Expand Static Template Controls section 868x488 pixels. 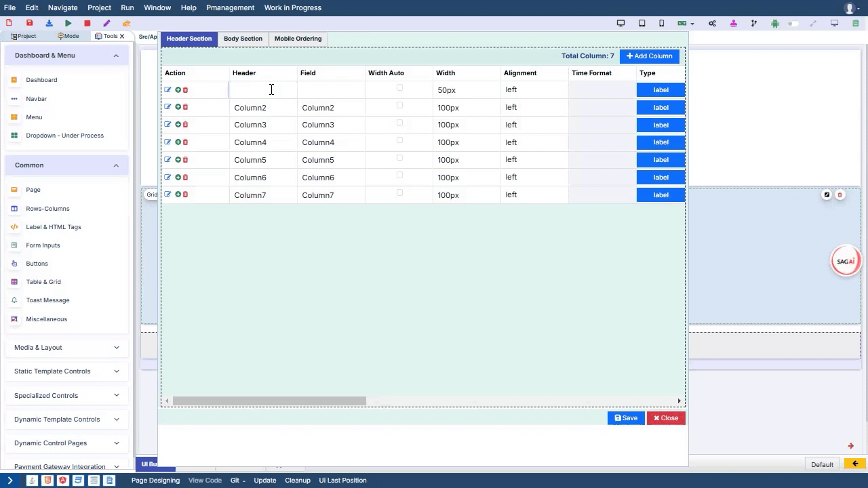[66, 371]
